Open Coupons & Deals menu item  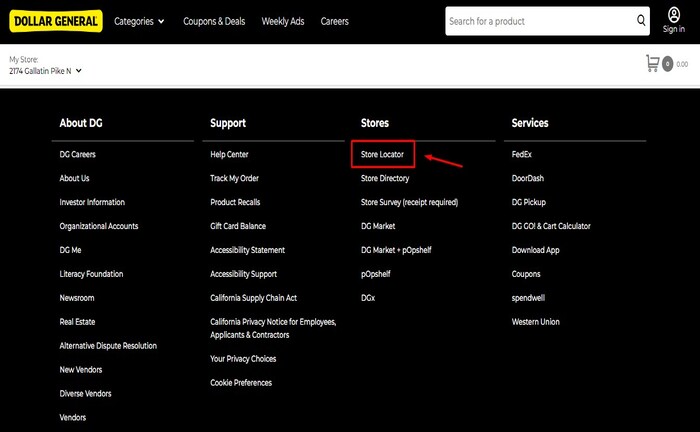[x=214, y=21]
